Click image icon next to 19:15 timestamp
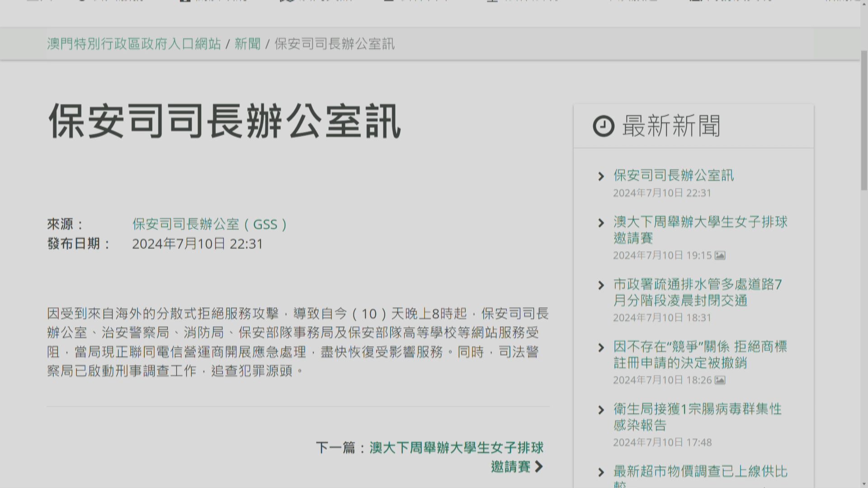 [x=720, y=255]
